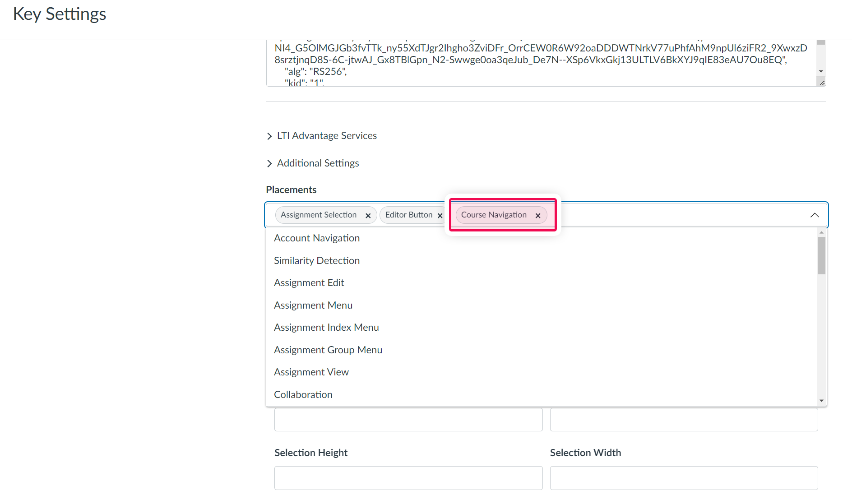Choose the Similarity Detection placement
Viewport: 852px width, 504px height.
click(x=542, y=261)
